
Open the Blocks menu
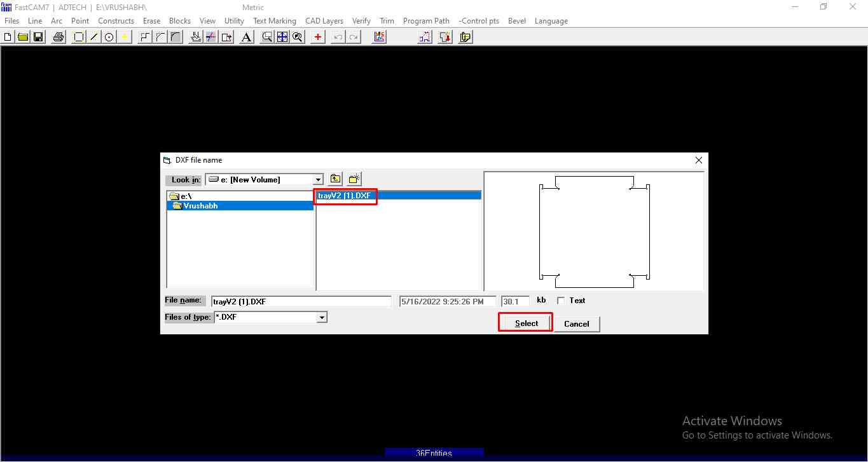180,21
